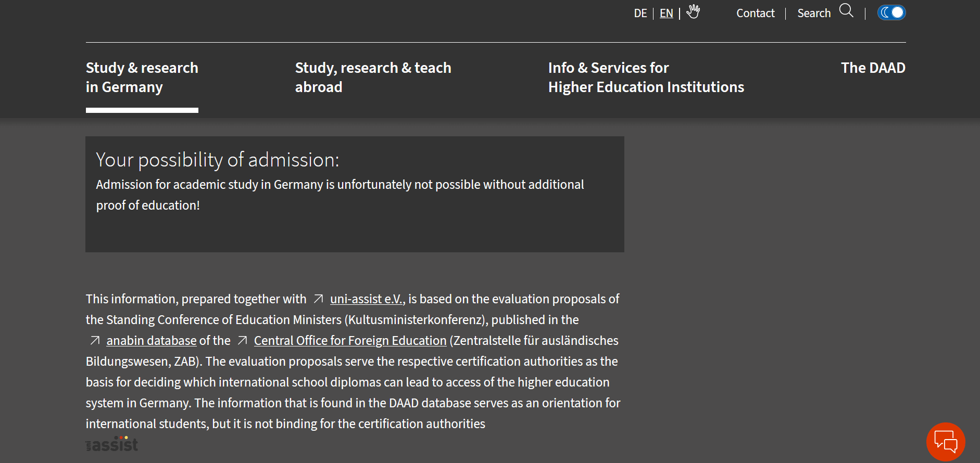Open the anabin database link

click(152, 341)
